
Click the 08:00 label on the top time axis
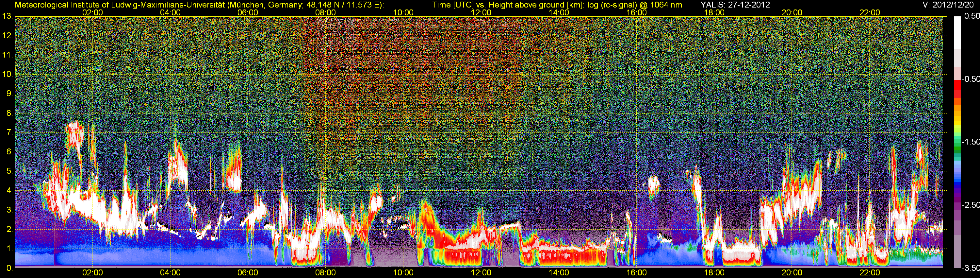[326, 12]
